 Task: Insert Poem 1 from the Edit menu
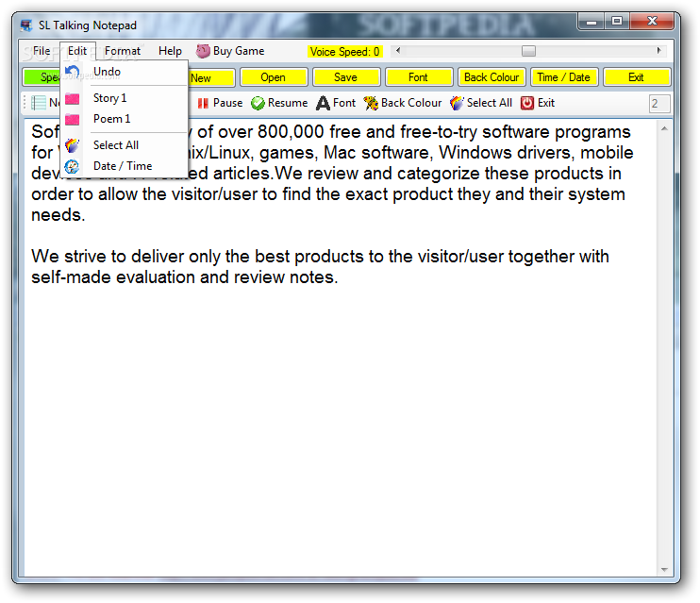click(x=124, y=119)
